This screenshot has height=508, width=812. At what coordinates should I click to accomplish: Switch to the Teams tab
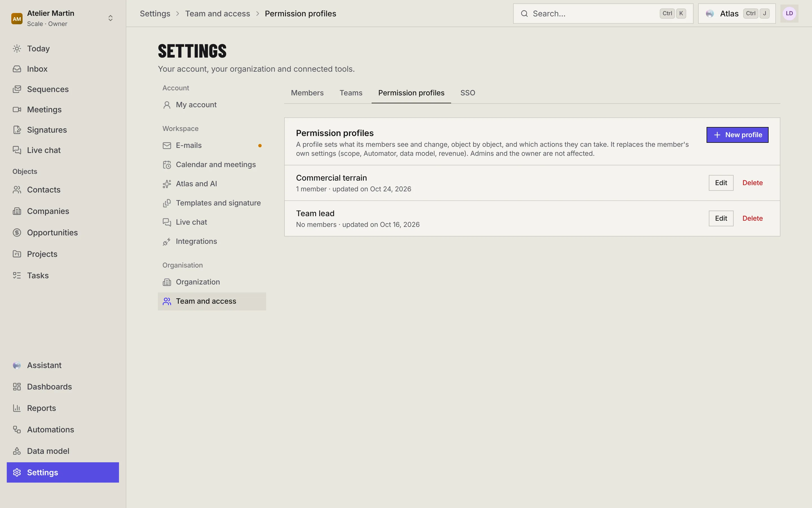click(351, 93)
